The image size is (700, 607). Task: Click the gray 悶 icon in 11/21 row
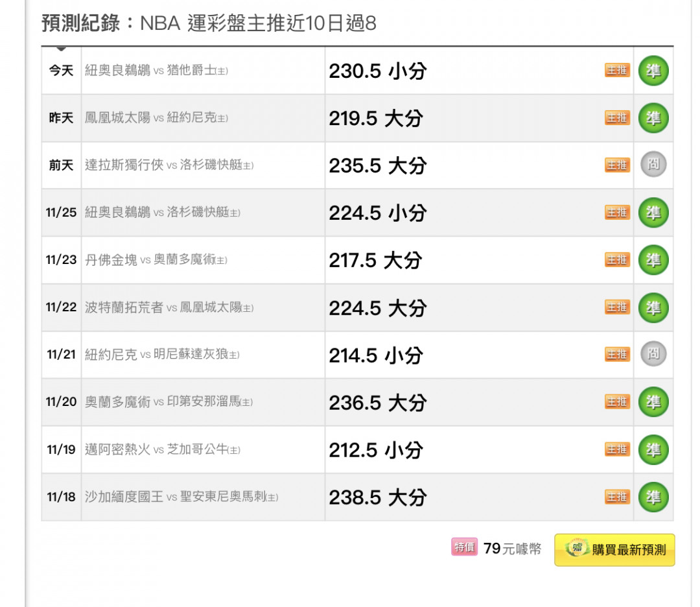coord(653,353)
